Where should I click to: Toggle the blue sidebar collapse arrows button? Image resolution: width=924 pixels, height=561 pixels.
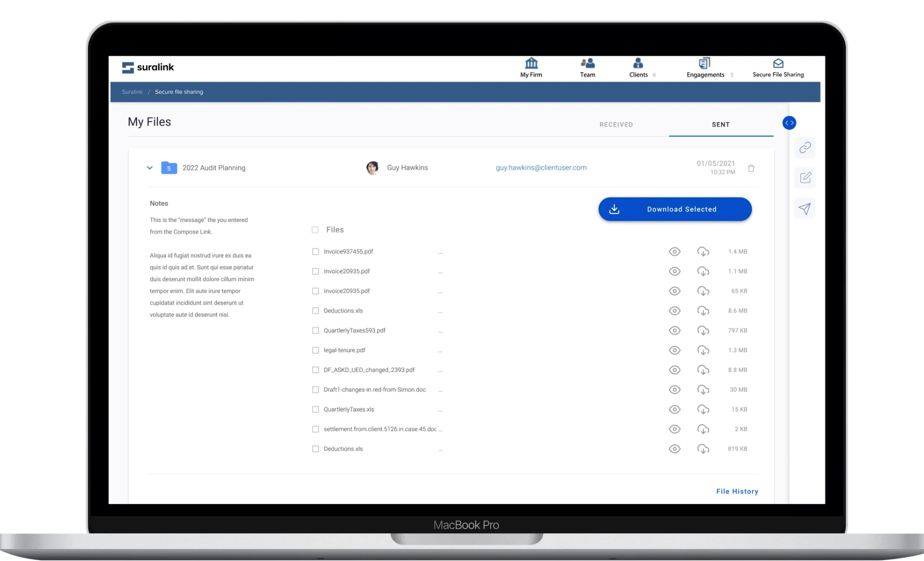click(789, 123)
